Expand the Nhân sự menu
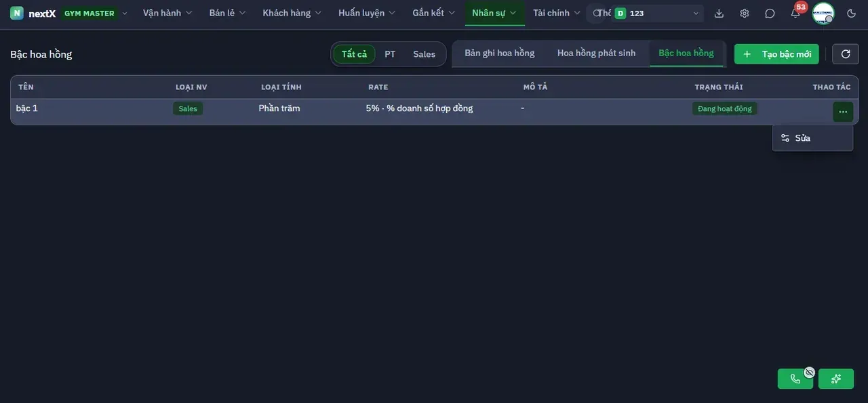 494,13
